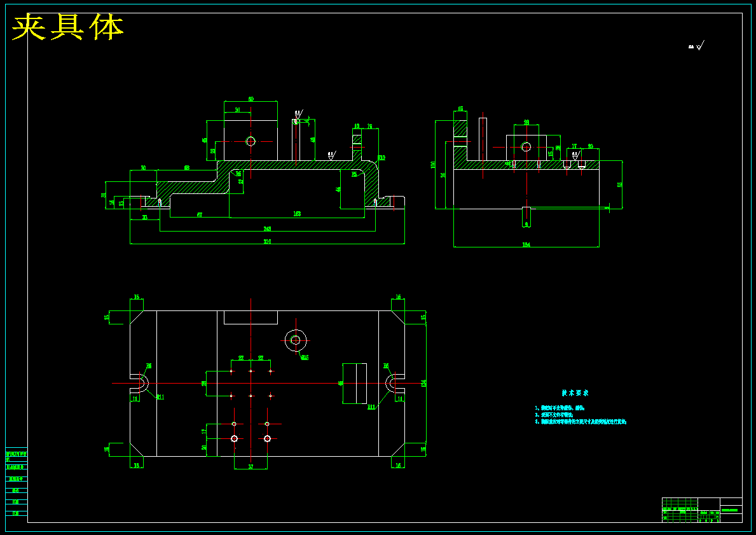The height and width of the screenshot is (535, 756).
Task: Select the R10 radius label
Action: (381, 158)
